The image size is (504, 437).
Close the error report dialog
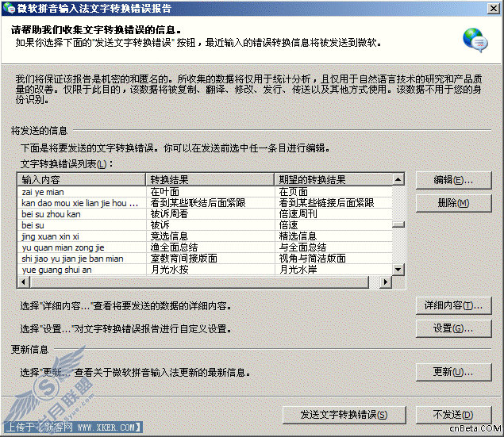pos(494,9)
